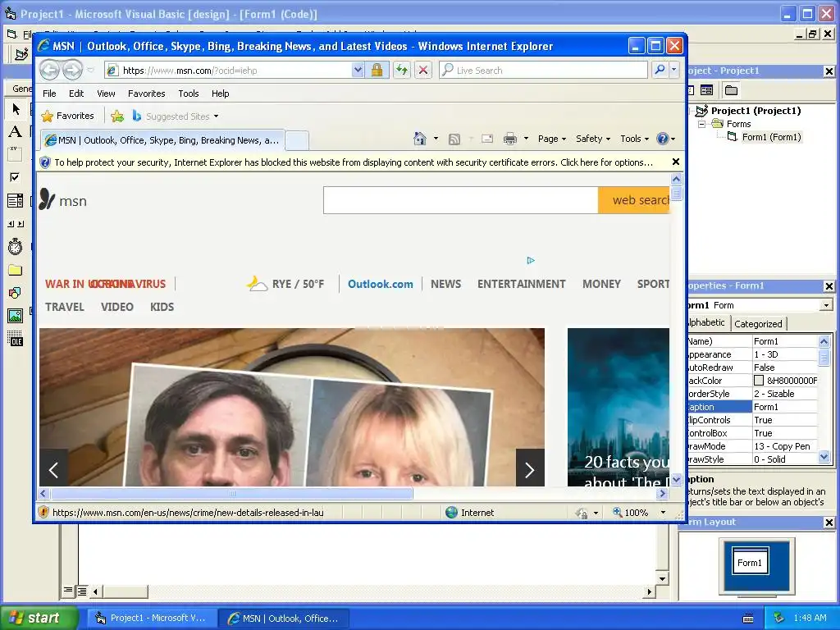The width and height of the screenshot is (840, 630).
Task: Click the Add to Favorites Bar star icon
Action: (117, 116)
